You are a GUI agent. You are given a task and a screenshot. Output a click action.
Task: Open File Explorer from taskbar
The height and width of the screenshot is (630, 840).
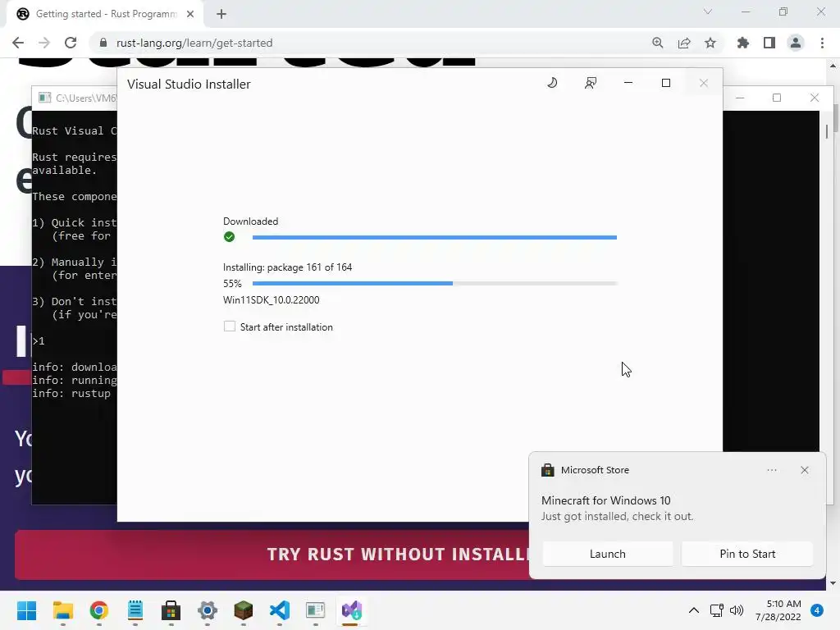coord(62,610)
